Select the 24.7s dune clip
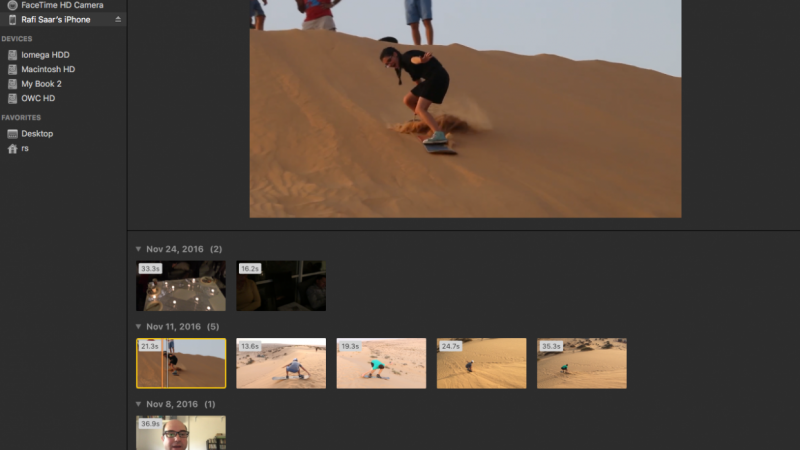800x450 pixels. (481, 363)
